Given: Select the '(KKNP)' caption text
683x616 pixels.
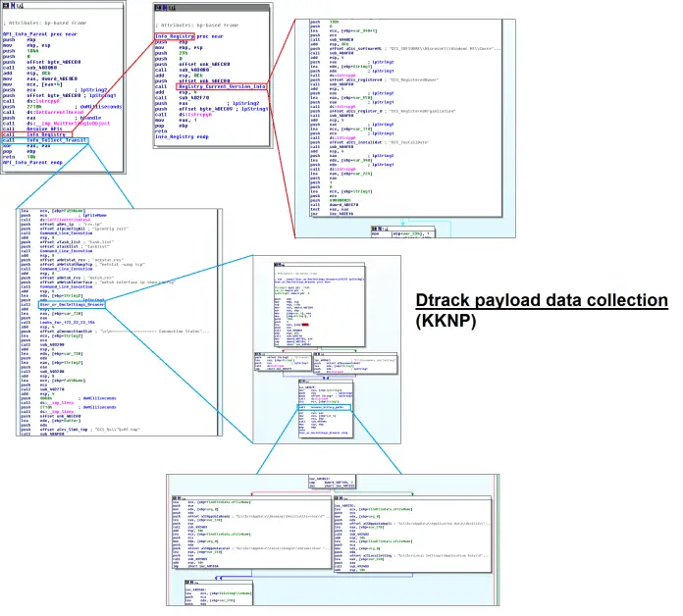Looking at the screenshot, I should (446, 321).
